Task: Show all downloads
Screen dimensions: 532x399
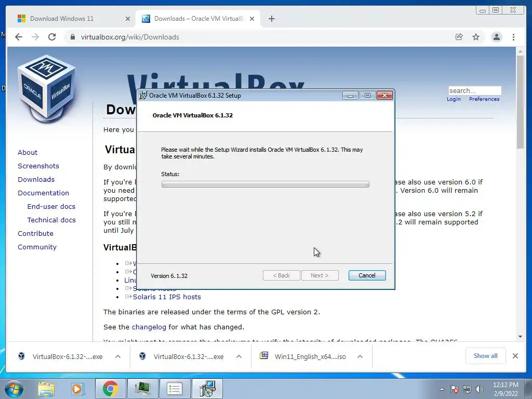Action: (486, 355)
